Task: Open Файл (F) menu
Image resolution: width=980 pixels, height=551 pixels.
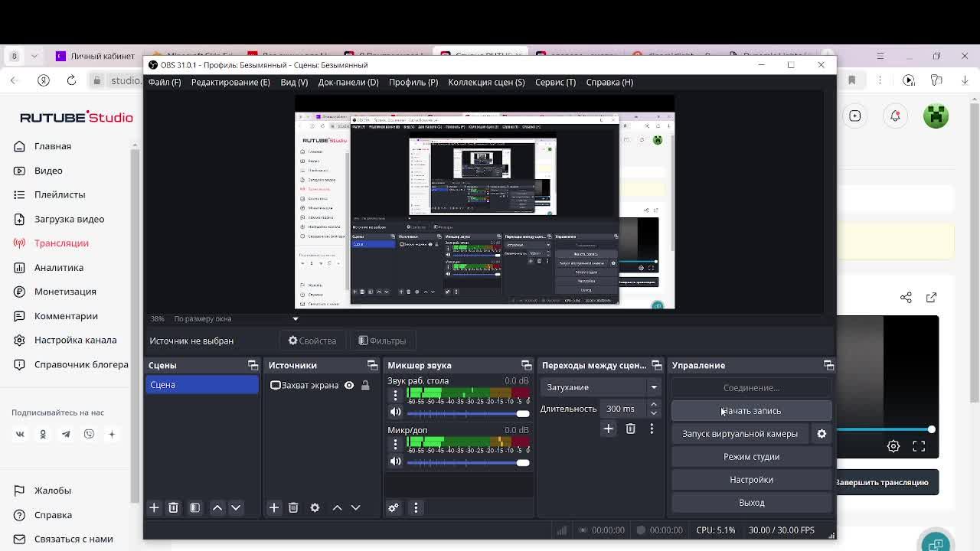Action: (x=165, y=82)
